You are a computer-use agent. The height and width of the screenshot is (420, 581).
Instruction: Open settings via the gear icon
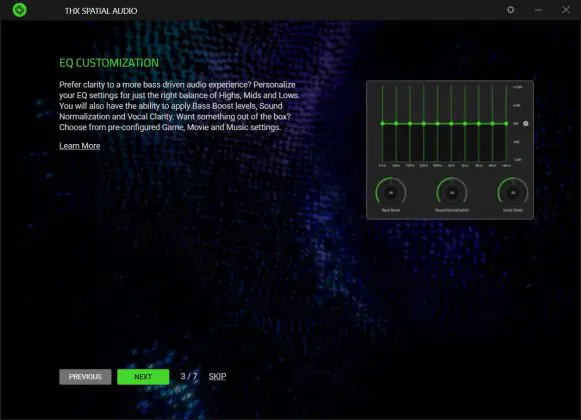(511, 10)
